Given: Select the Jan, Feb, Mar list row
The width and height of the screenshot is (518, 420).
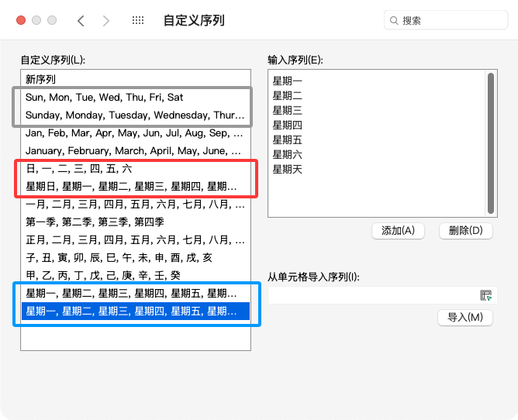Looking at the screenshot, I should [136, 133].
